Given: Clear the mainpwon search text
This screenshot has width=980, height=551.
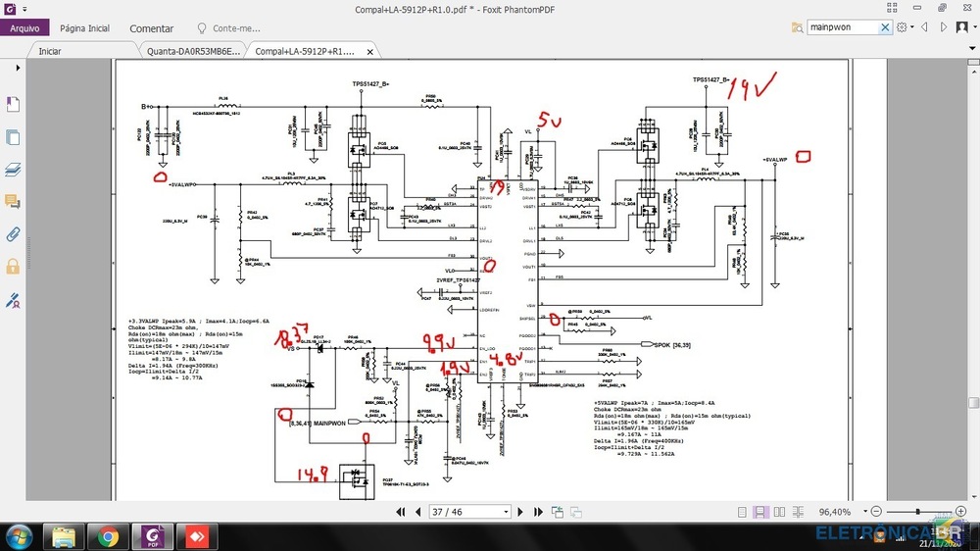Looking at the screenshot, I should point(885,28).
